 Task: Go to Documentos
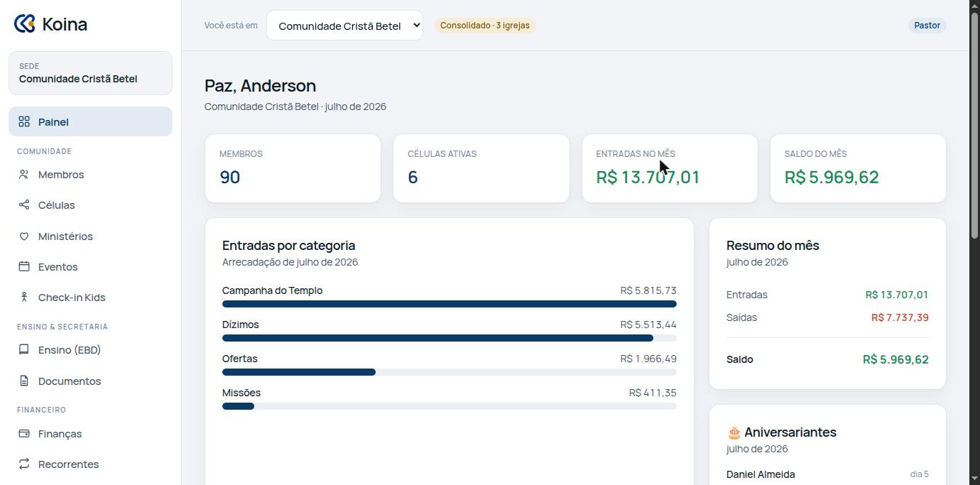click(90, 381)
